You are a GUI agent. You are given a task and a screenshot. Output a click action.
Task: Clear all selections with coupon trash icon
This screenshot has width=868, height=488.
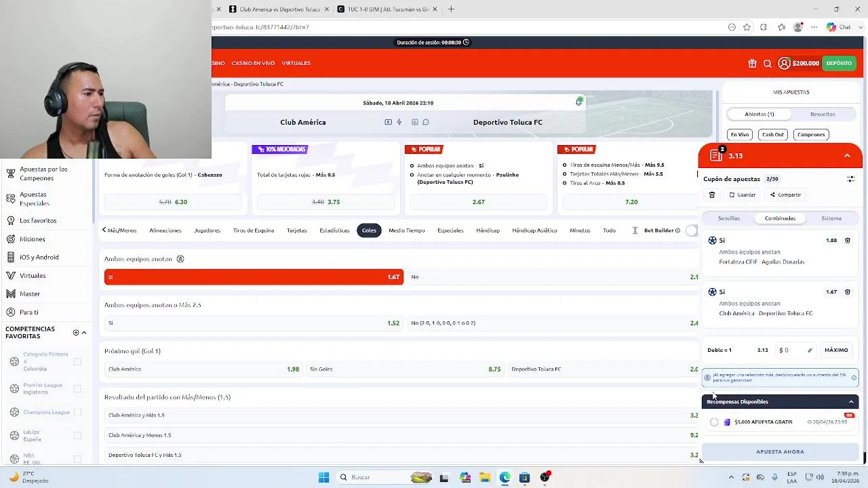coord(712,195)
